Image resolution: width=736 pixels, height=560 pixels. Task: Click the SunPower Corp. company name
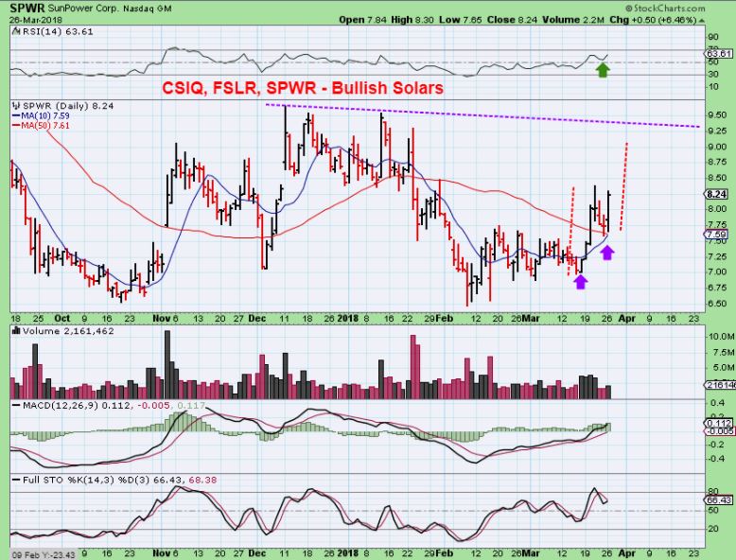coord(82,9)
